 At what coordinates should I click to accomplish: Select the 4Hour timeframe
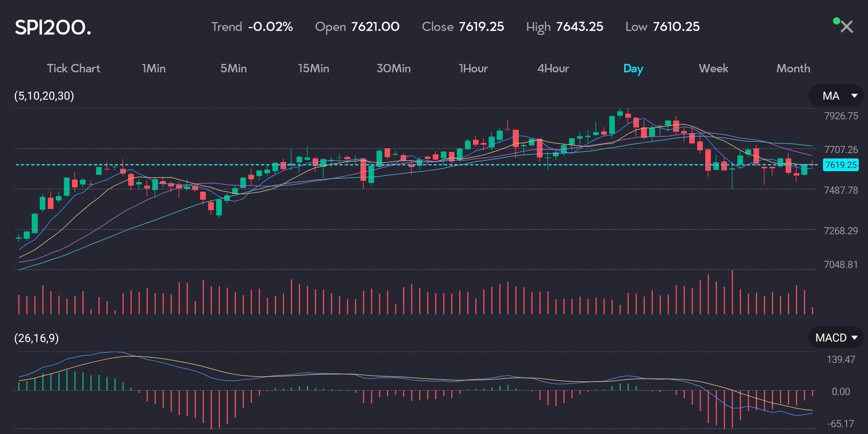tap(553, 68)
